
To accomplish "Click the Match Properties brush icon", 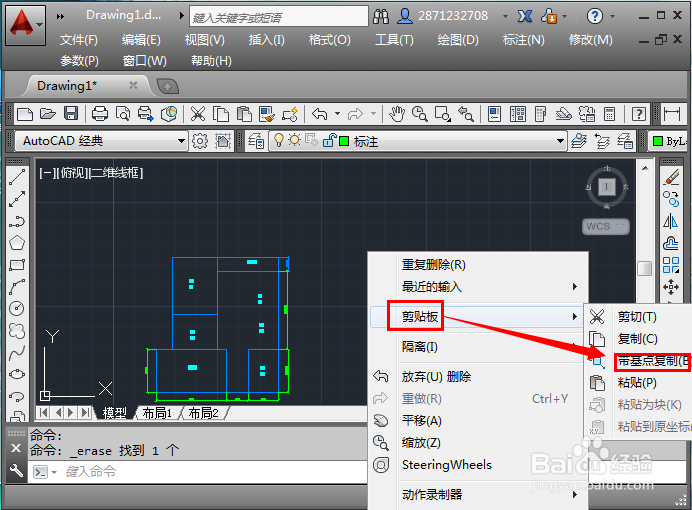I will [267, 114].
